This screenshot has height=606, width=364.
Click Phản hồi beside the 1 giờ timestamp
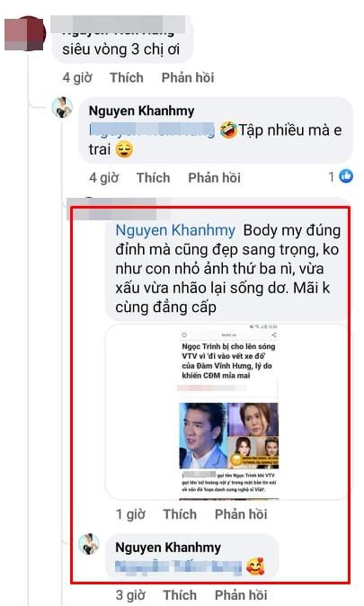coord(241,514)
